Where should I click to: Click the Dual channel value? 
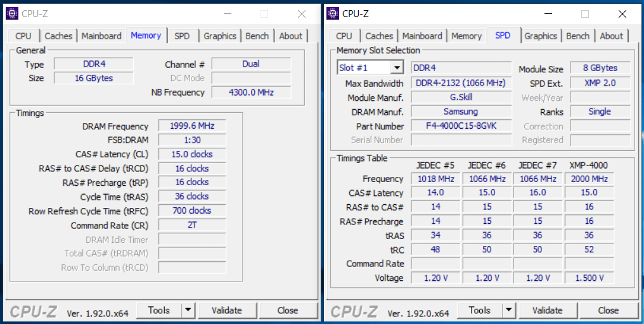pos(251,64)
